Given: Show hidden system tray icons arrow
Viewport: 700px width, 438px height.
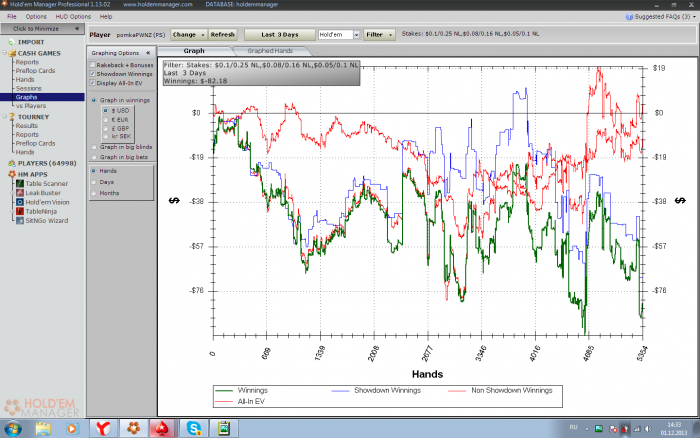Looking at the screenshot, I should point(587,429).
